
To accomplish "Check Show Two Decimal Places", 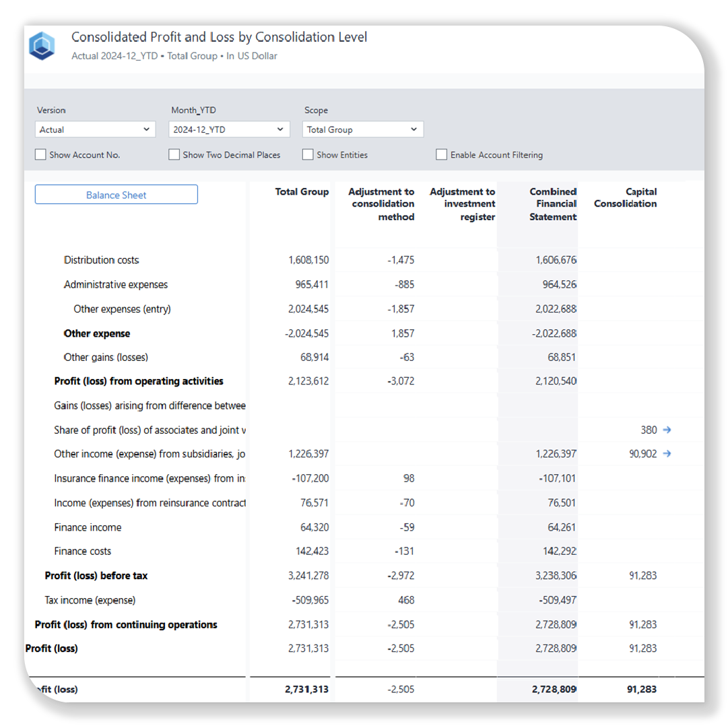I will (x=174, y=154).
